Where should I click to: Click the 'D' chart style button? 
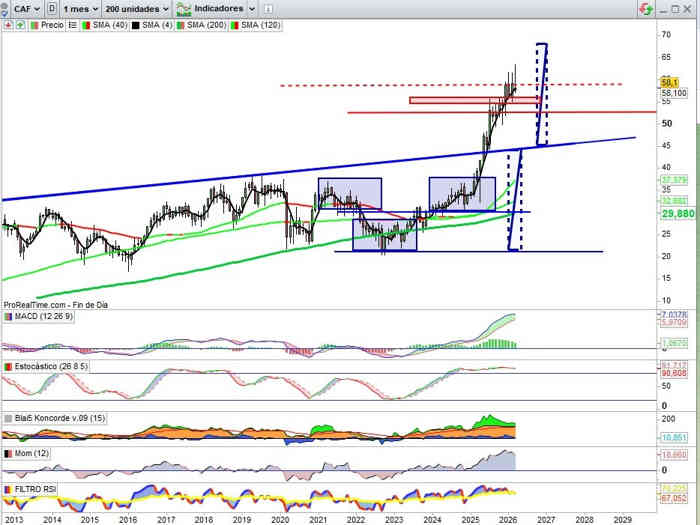point(52,8)
